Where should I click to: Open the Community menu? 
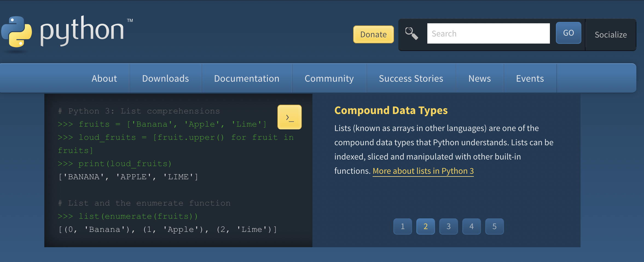point(329,78)
